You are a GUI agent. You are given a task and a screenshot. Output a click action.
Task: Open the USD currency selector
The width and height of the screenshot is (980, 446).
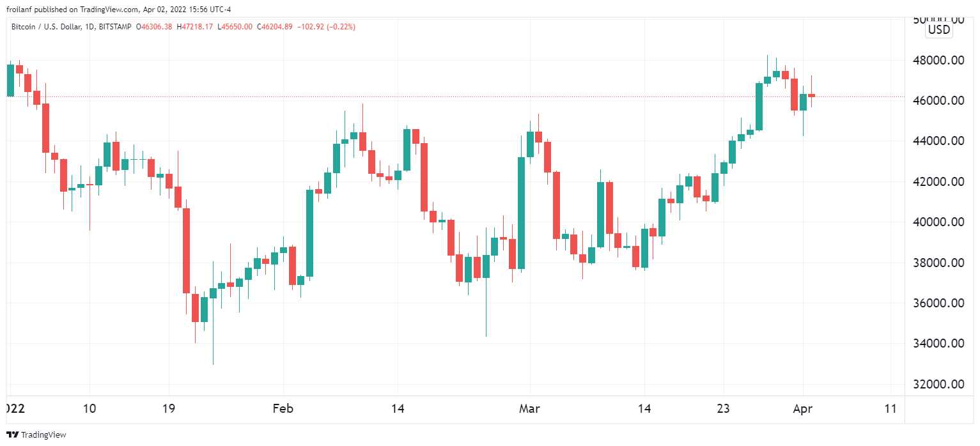pyautogui.click(x=939, y=30)
